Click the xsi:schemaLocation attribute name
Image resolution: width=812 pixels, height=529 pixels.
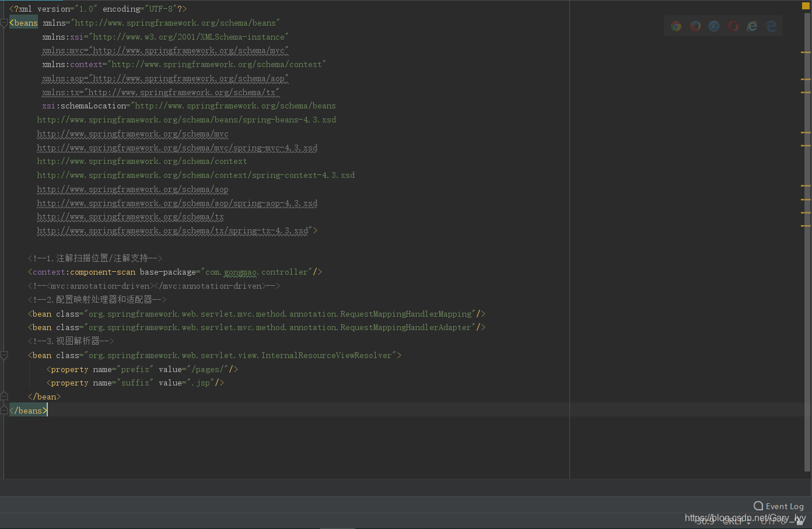point(84,106)
